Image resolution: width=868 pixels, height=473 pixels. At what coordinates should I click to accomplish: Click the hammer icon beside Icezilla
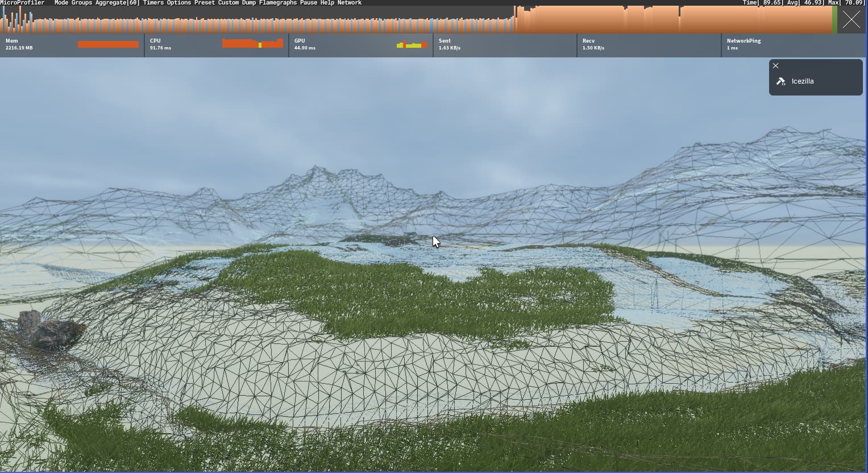[781, 81]
